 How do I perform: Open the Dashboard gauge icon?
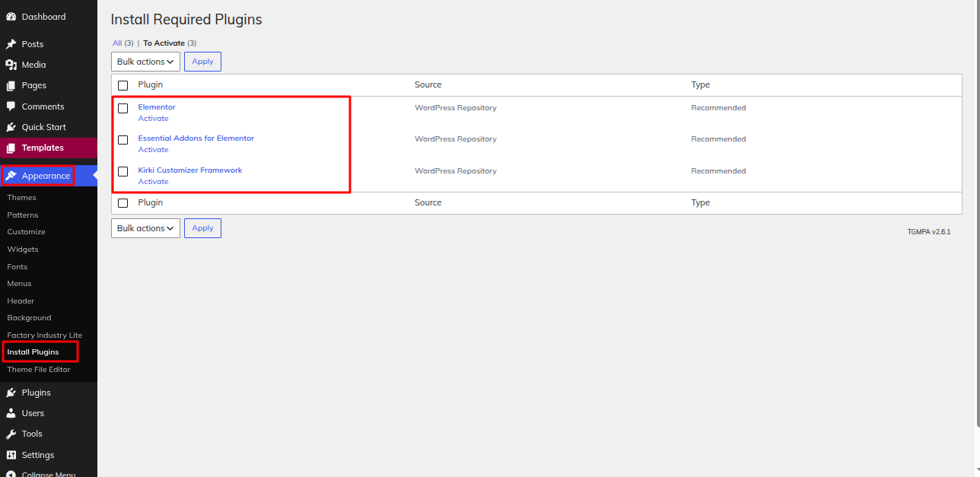11,17
